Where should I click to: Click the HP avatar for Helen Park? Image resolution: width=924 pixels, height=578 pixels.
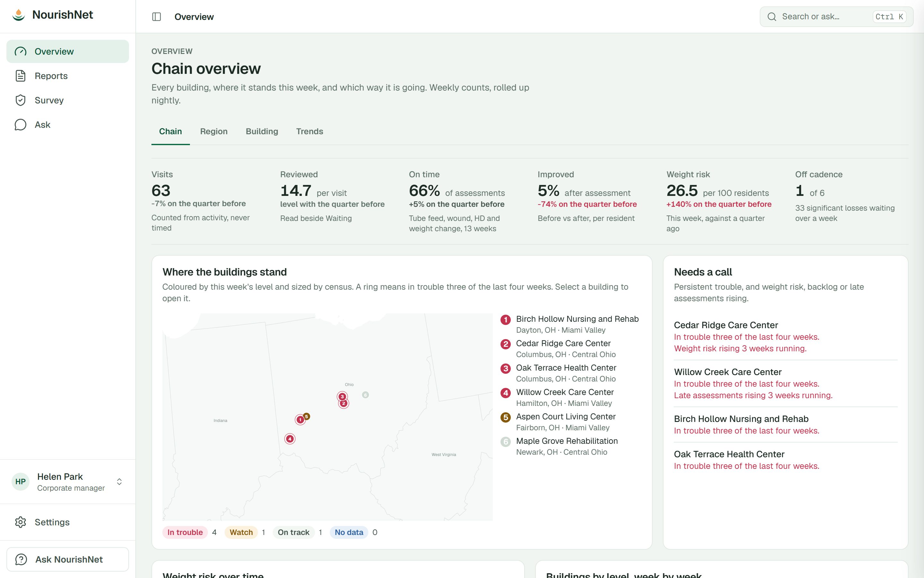point(21,482)
